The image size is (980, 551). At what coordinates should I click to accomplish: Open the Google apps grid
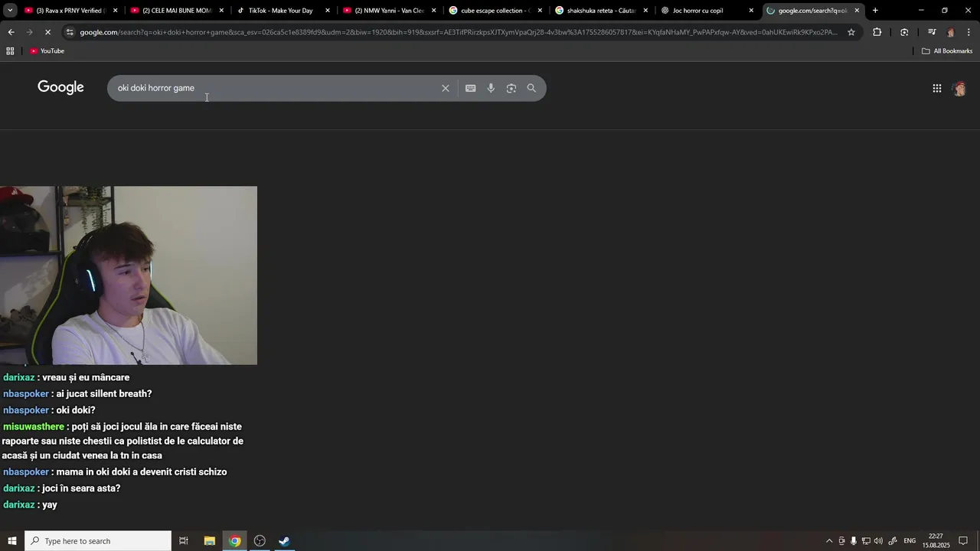click(936, 88)
